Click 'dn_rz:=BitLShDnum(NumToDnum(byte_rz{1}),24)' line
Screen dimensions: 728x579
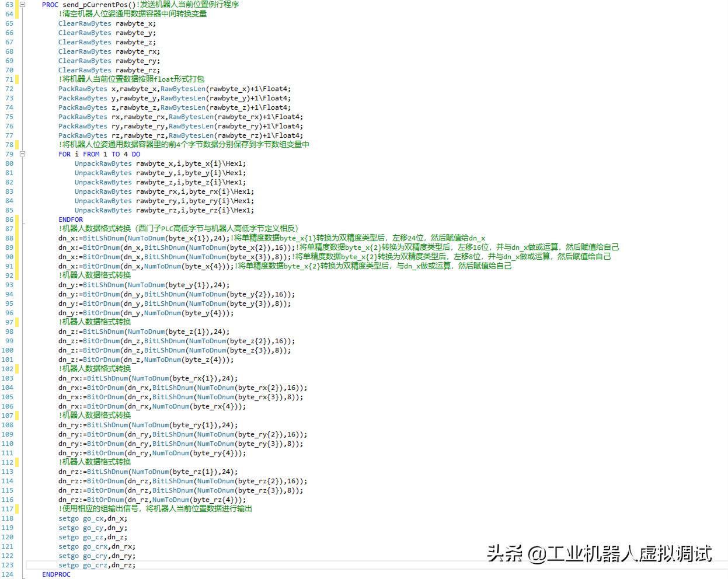[148, 472]
